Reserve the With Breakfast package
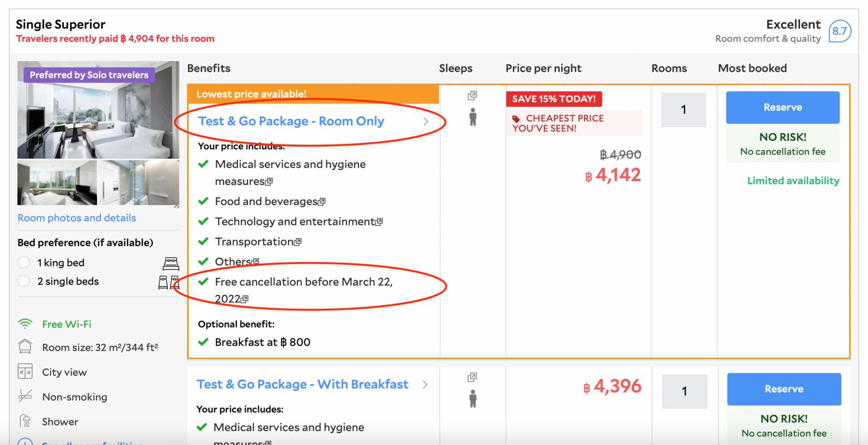The height and width of the screenshot is (445, 868). [x=784, y=389]
